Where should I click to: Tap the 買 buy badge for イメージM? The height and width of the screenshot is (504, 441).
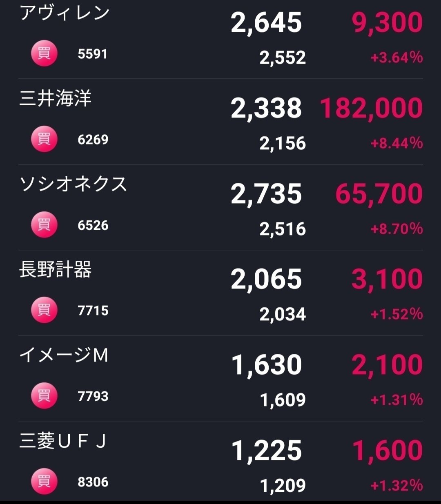point(44,394)
